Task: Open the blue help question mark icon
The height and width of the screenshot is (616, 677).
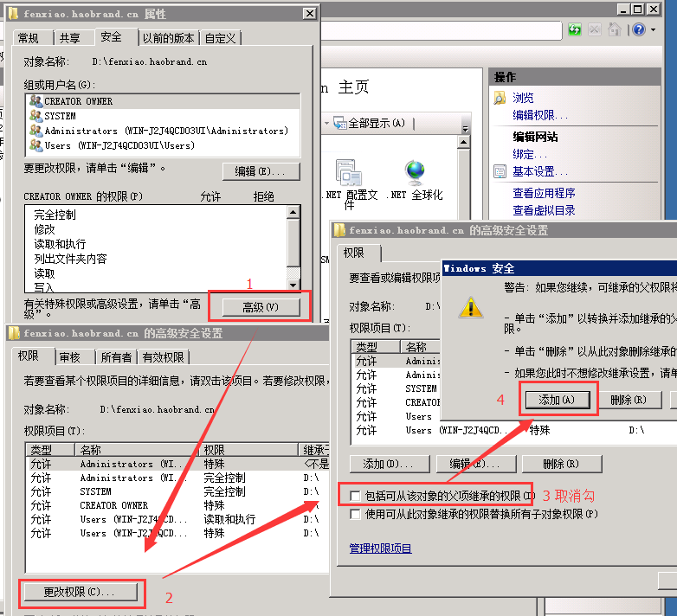Action: [x=639, y=29]
